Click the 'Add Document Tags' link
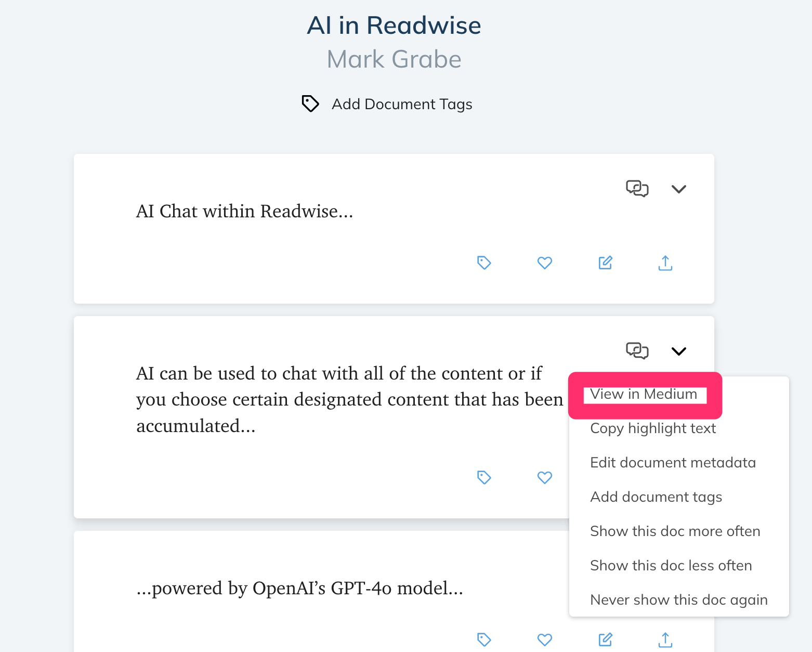The image size is (812, 652). (402, 104)
